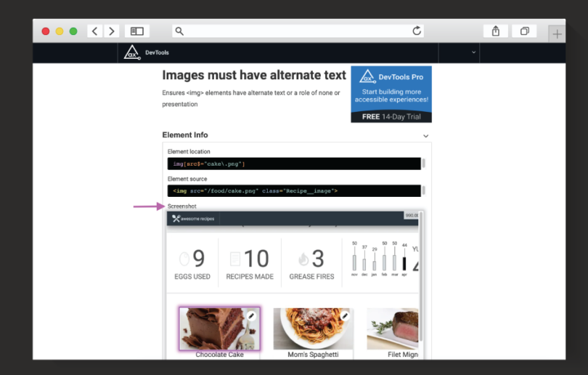Go back with the browser back arrow
The image size is (588, 375).
(95, 31)
